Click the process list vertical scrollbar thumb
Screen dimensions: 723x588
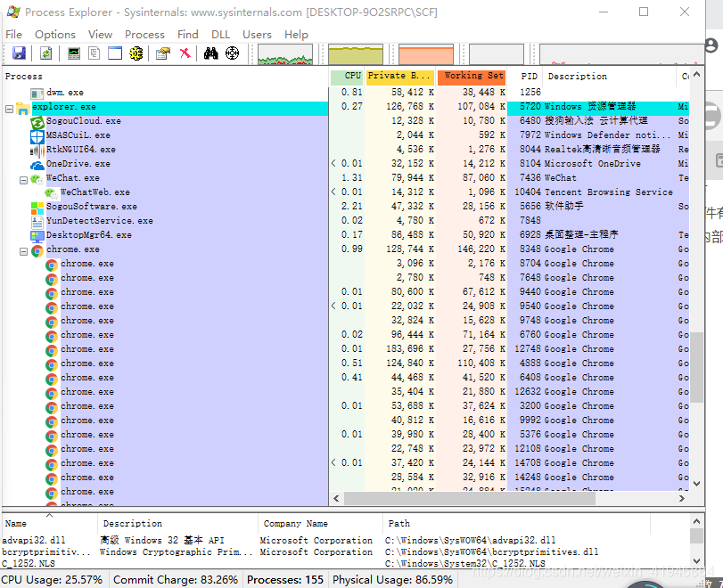click(x=697, y=368)
